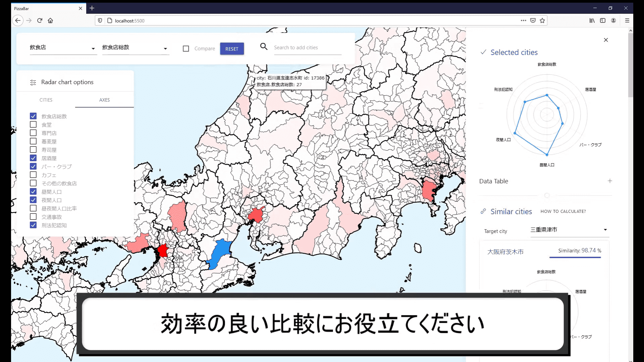The height and width of the screenshot is (362, 644).
Task: Click the link icon beside Similar cities
Action: tap(483, 212)
